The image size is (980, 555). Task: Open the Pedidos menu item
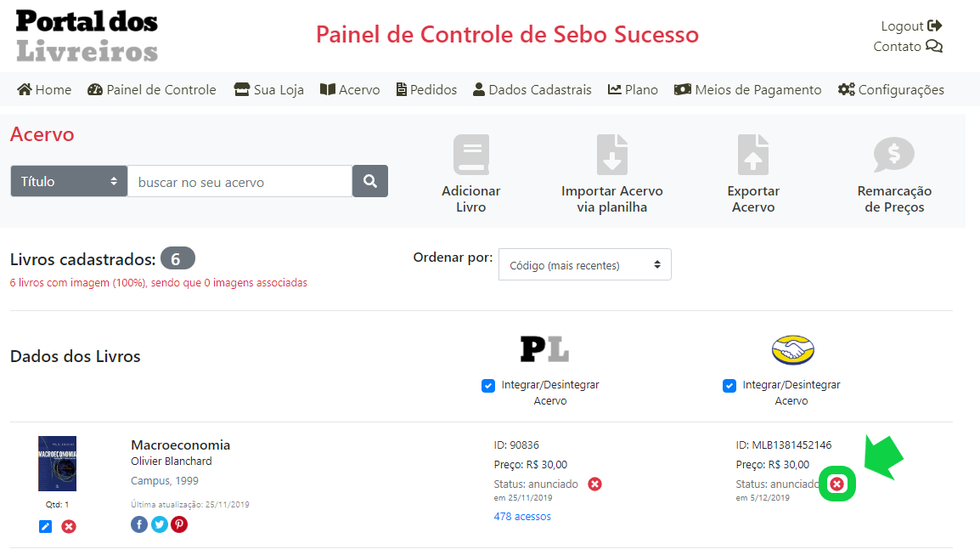pos(426,89)
